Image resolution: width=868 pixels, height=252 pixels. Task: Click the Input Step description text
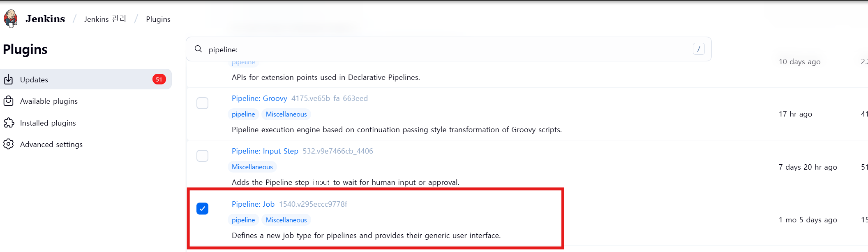pyautogui.click(x=346, y=182)
